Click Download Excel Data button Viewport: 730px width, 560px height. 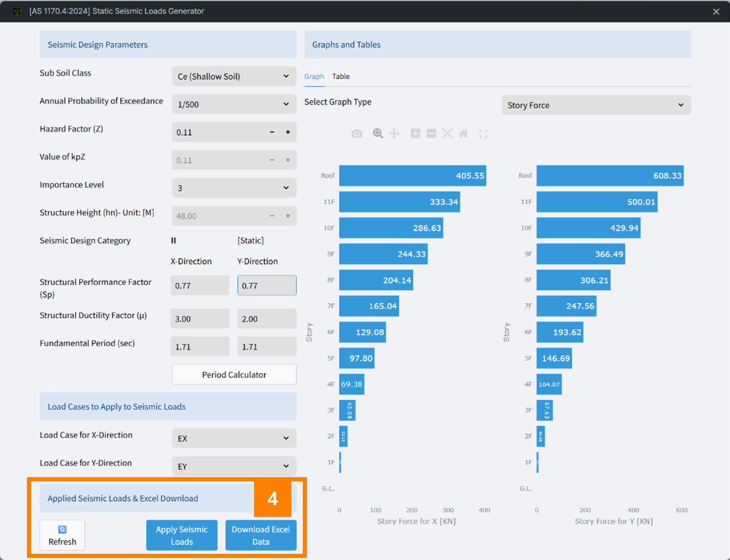click(261, 535)
